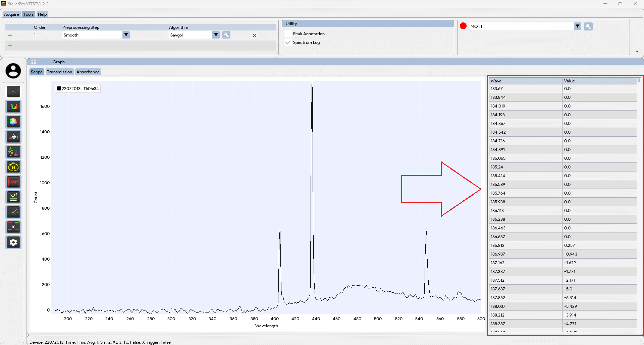Screen dimensions: 644x345
Task: Open Savgol algorithm wrench settings
Action: (226, 35)
